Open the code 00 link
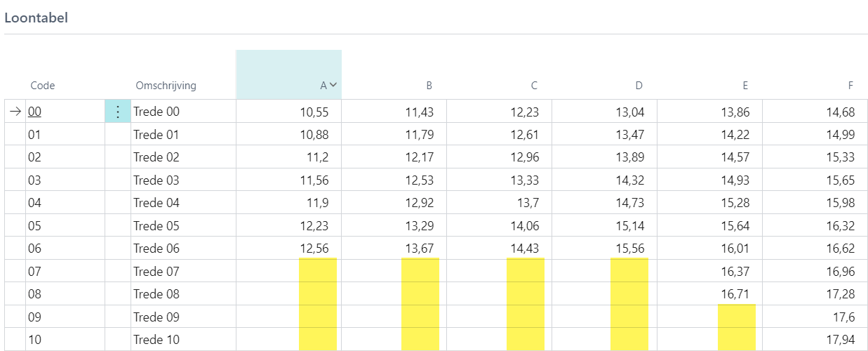Screen dimensions: 868x351 34,112
